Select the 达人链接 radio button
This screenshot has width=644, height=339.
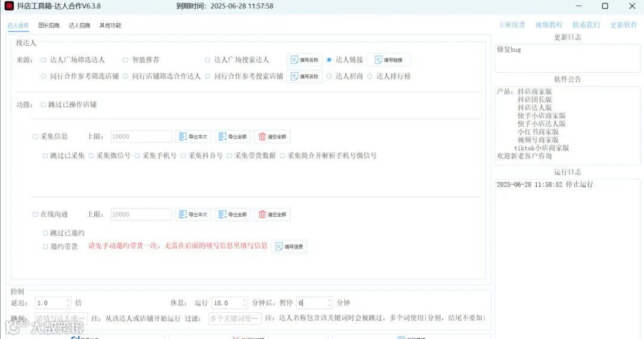(x=329, y=60)
